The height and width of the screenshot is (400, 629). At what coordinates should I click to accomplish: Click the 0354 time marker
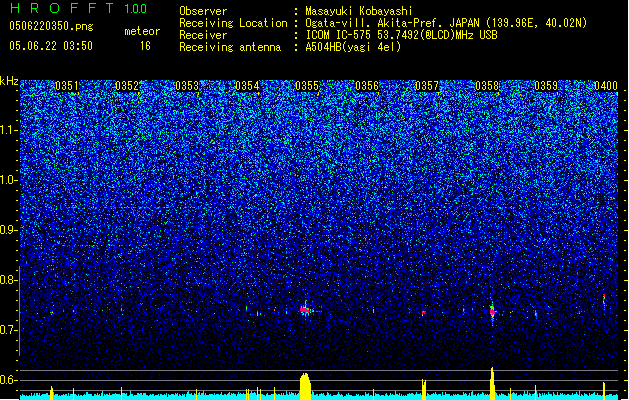[247, 86]
